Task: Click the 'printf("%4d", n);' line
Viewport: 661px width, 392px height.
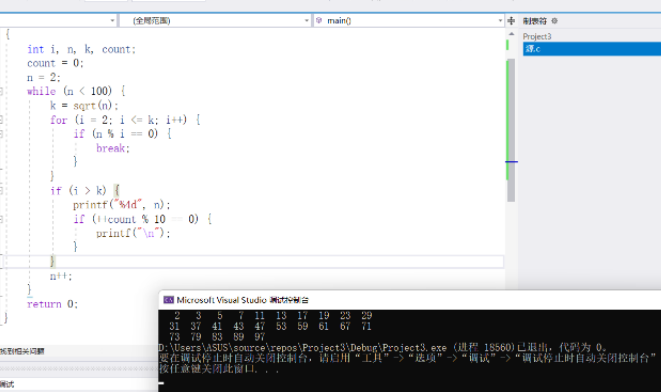Action: point(121,205)
